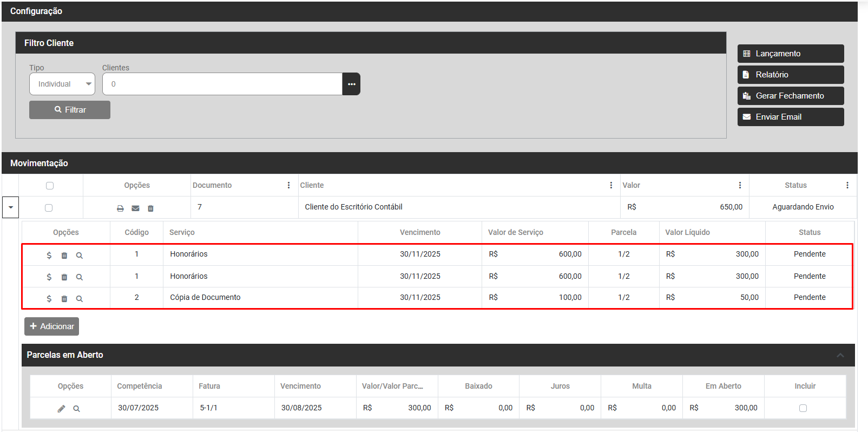868x432 pixels.
Task: Click the dollar icon in the Cópia de Documento row
Action: point(49,298)
